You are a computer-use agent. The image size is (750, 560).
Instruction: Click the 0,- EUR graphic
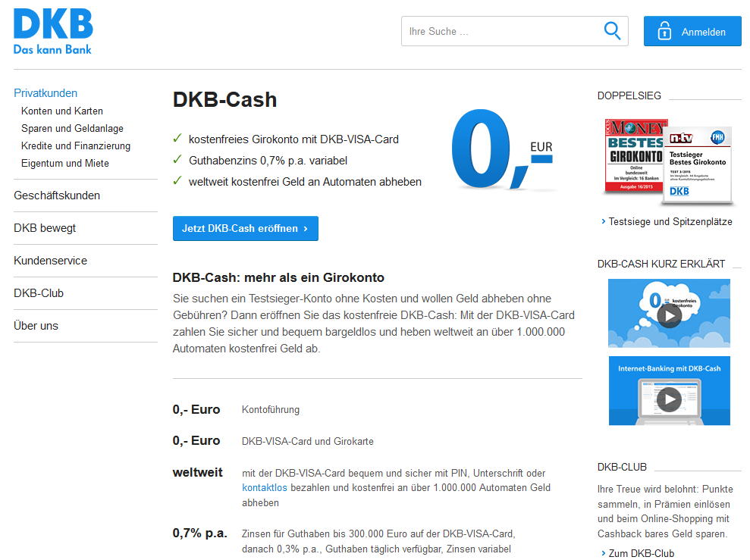[502, 149]
